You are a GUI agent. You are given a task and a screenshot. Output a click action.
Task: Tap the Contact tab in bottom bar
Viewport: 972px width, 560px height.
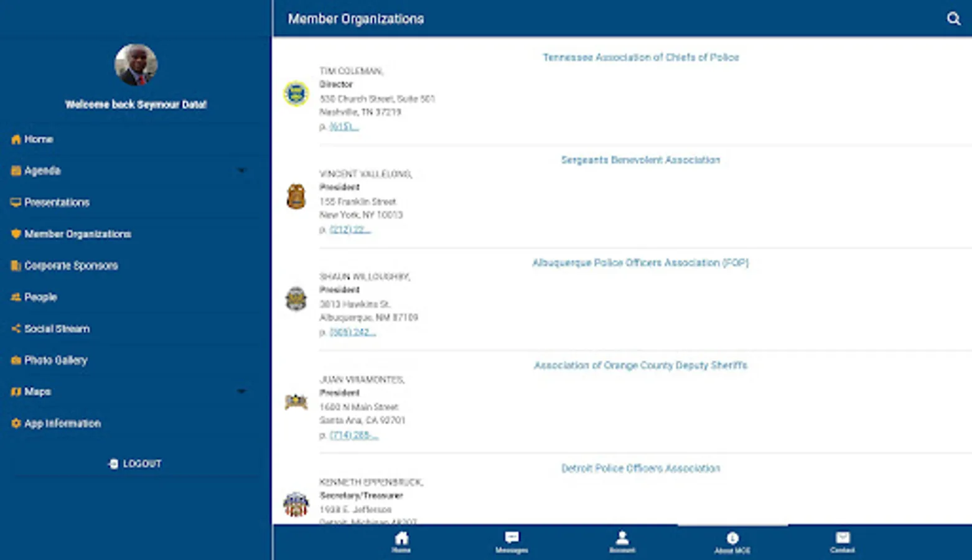843,542
